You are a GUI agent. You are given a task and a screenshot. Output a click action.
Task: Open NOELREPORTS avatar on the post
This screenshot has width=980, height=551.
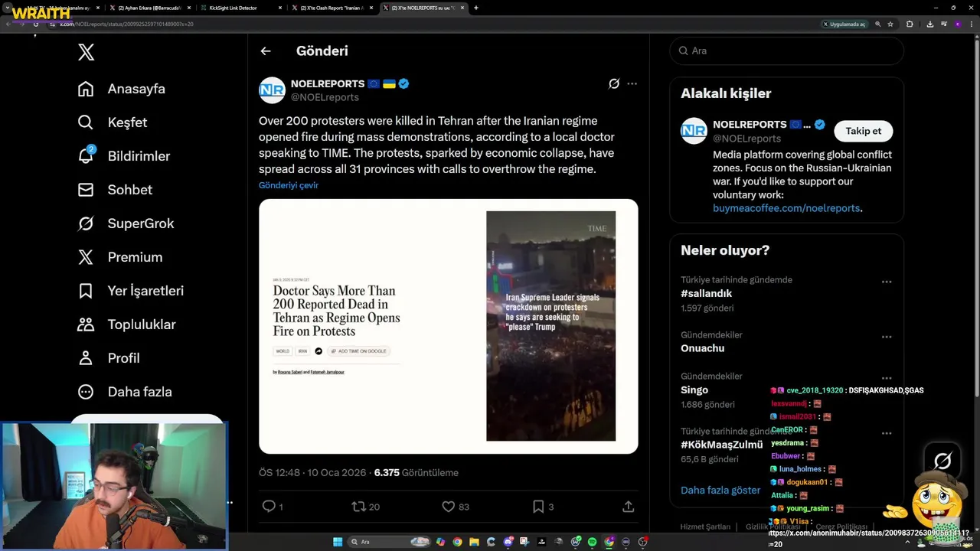272,90
